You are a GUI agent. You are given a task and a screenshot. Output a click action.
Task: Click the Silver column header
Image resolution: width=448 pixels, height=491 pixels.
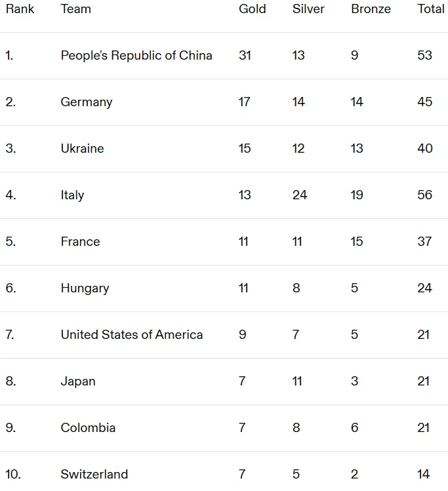coord(308,9)
